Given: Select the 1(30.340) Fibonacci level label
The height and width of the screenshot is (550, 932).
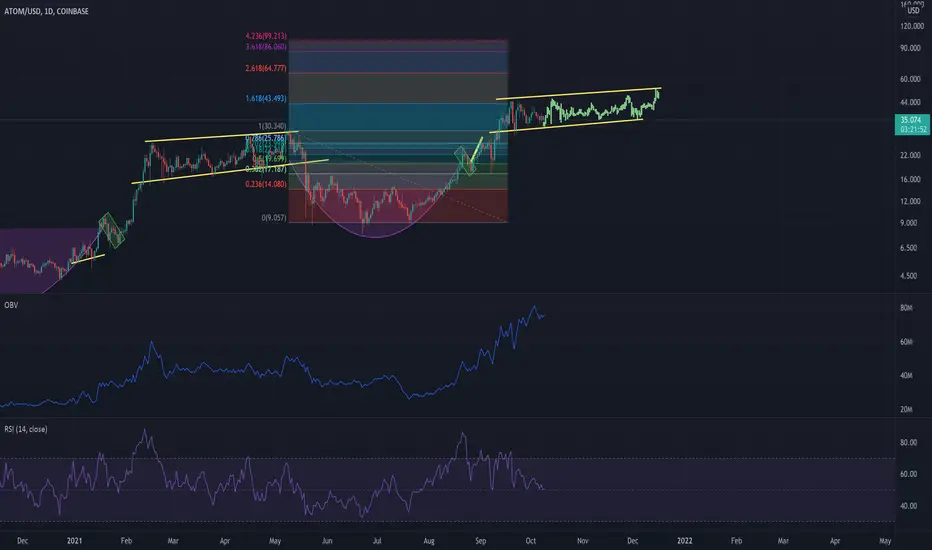Looking at the screenshot, I should 272,126.
